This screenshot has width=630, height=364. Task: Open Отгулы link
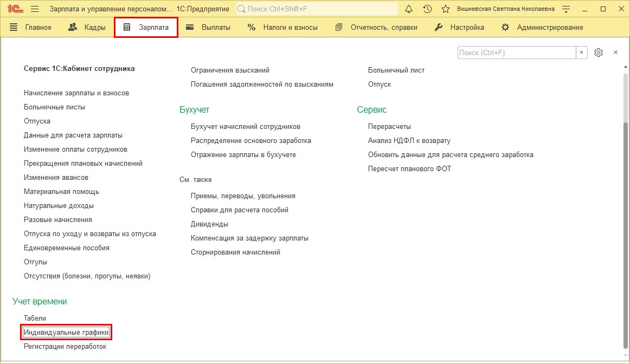[35, 262]
